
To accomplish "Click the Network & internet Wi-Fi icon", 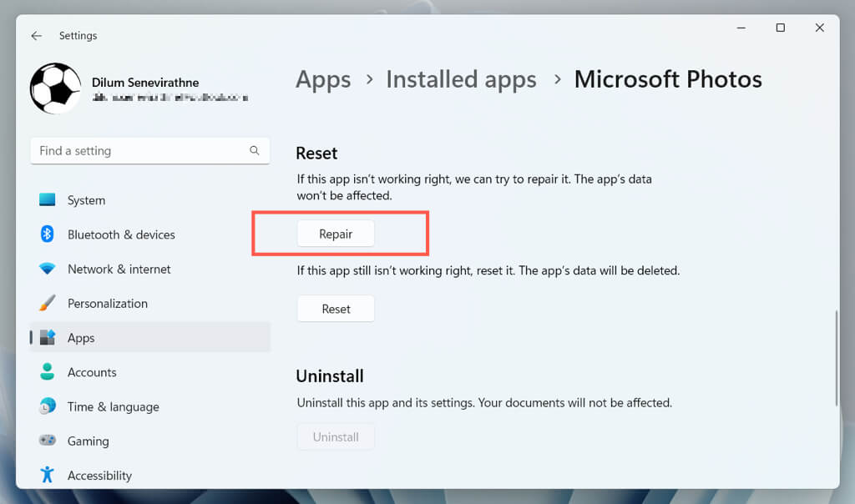I will 48,269.
